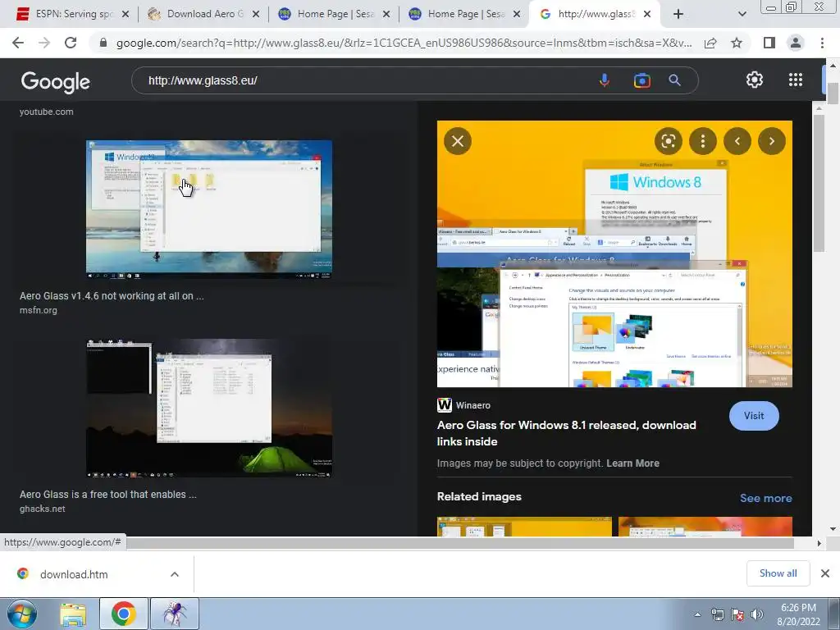Open the Windows Start menu

(22, 614)
